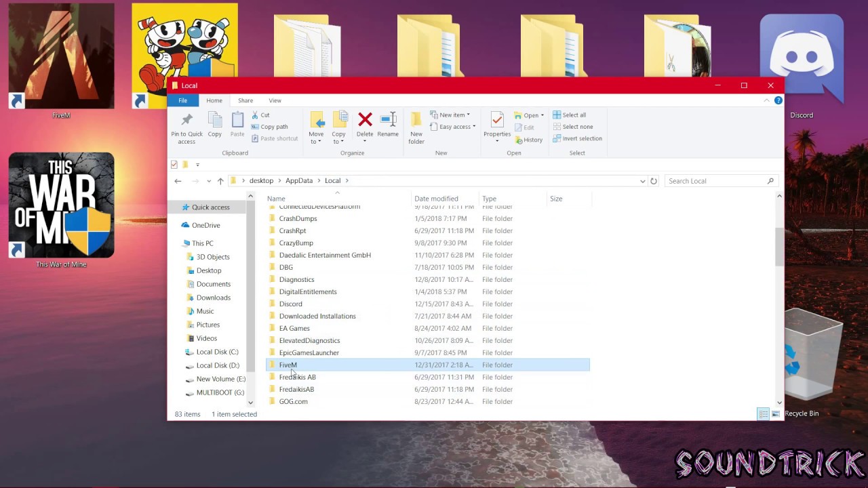Click the FiveM desktop shortcut
Viewport: 868px width, 488px height.
point(61,61)
